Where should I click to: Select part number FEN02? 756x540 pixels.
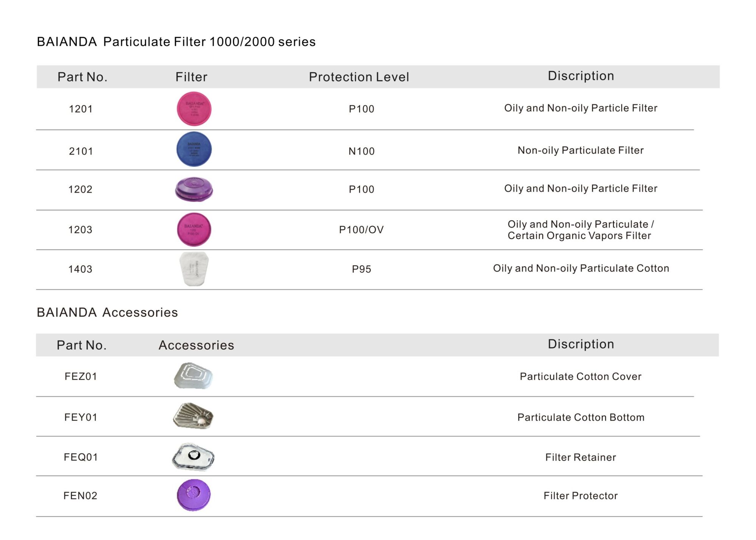point(80,496)
